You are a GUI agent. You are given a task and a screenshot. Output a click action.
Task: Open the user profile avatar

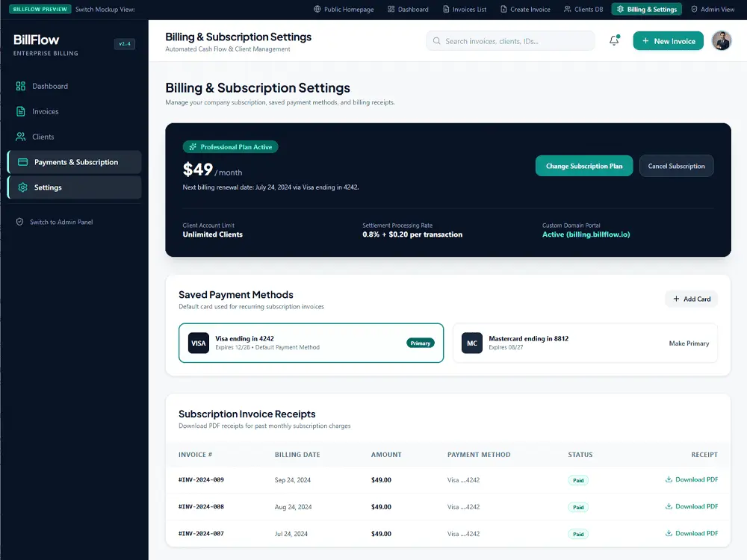722,40
